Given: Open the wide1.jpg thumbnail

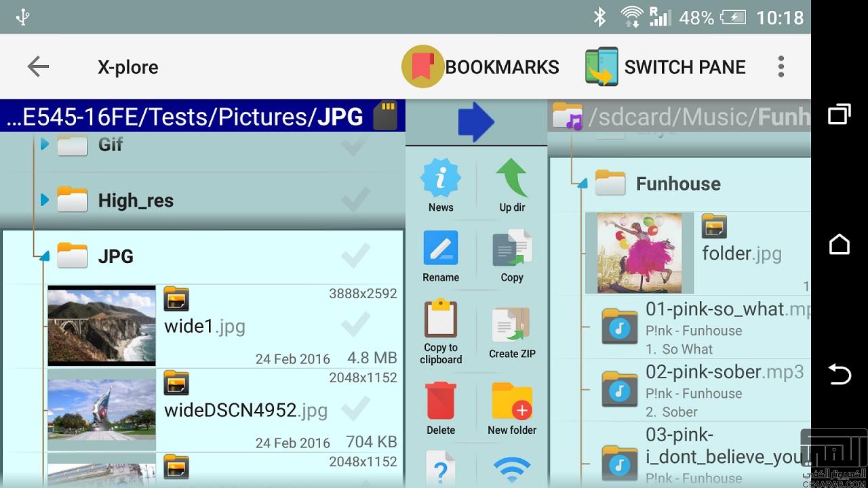Looking at the screenshot, I should click(102, 325).
